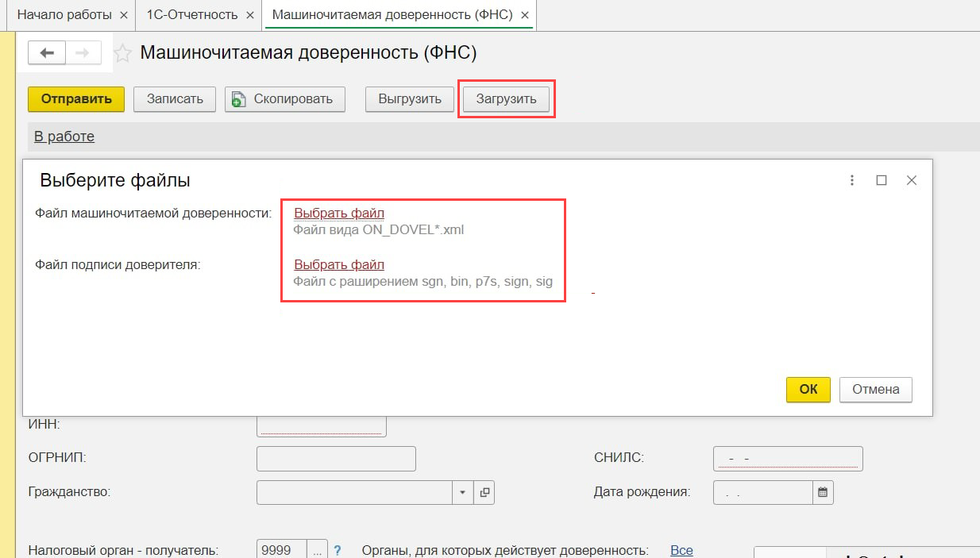Close the Начало работы tab

coord(122,15)
